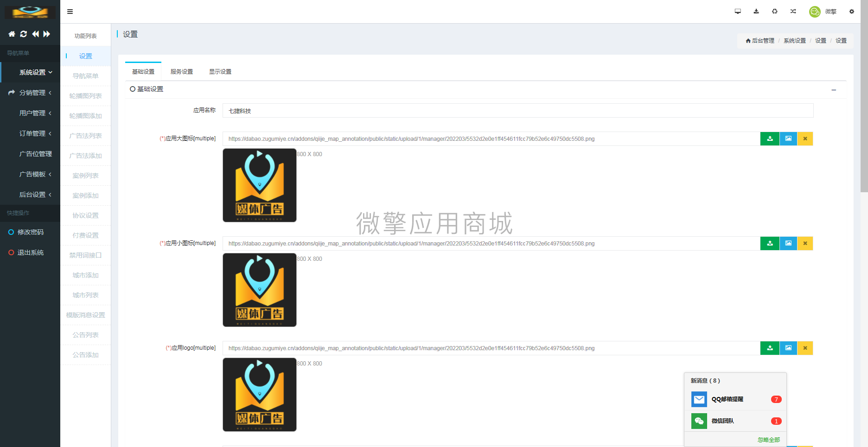Upload file for 应用小图标
This screenshot has height=447, width=868.
pos(770,243)
